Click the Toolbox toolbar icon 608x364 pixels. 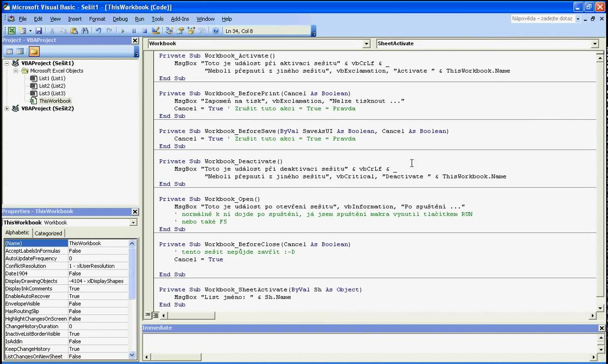coord(202,31)
